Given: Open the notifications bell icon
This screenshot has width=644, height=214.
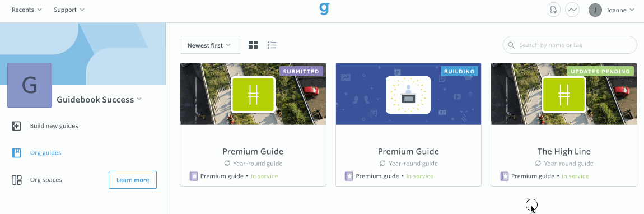Looking at the screenshot, I should click(x=553, y=10).
